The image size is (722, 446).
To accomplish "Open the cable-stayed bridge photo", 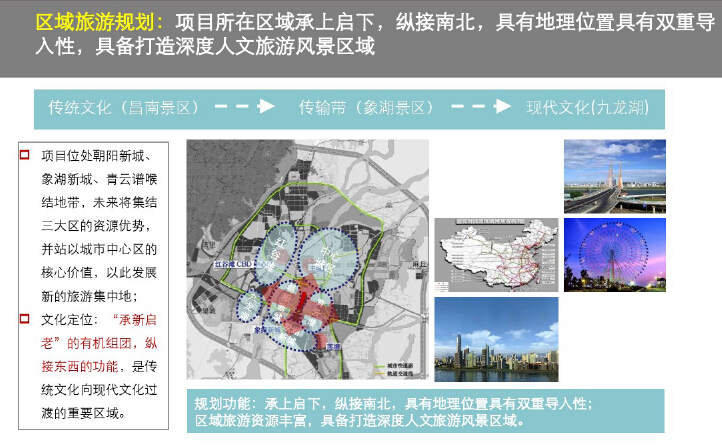I will (614, 176).
